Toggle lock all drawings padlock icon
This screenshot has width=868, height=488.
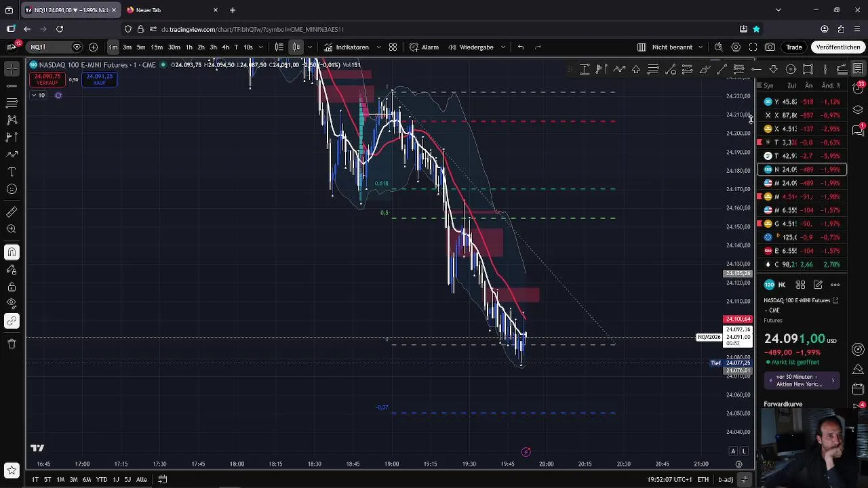pyautogui.click(x=12, y=287)
